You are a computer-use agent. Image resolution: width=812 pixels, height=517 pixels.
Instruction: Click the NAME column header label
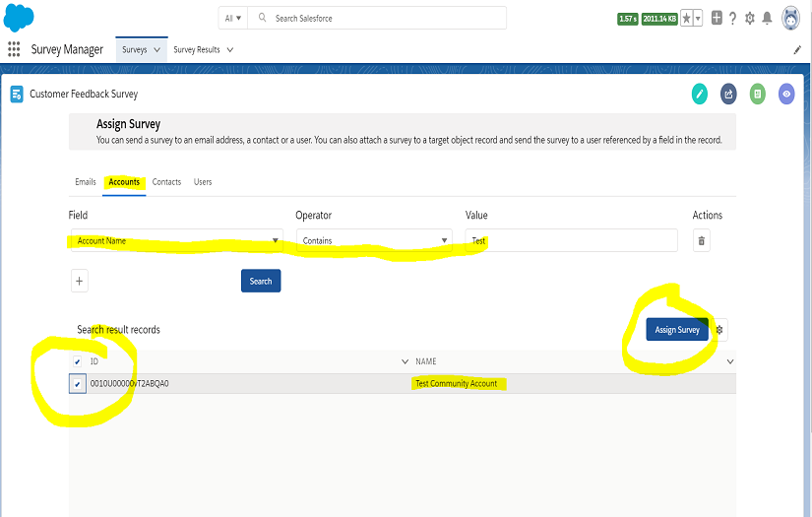[x=425, y=361]
